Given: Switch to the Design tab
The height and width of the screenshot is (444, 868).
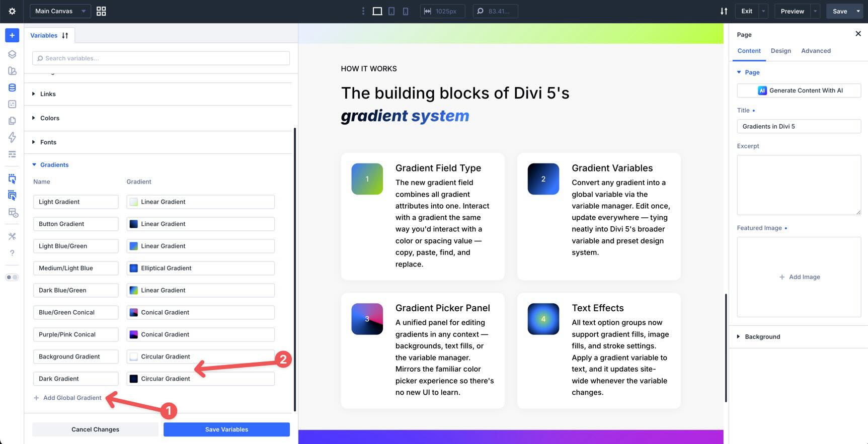Looking at the screenshot, I should pyautogui.click(x=780, y=51).
